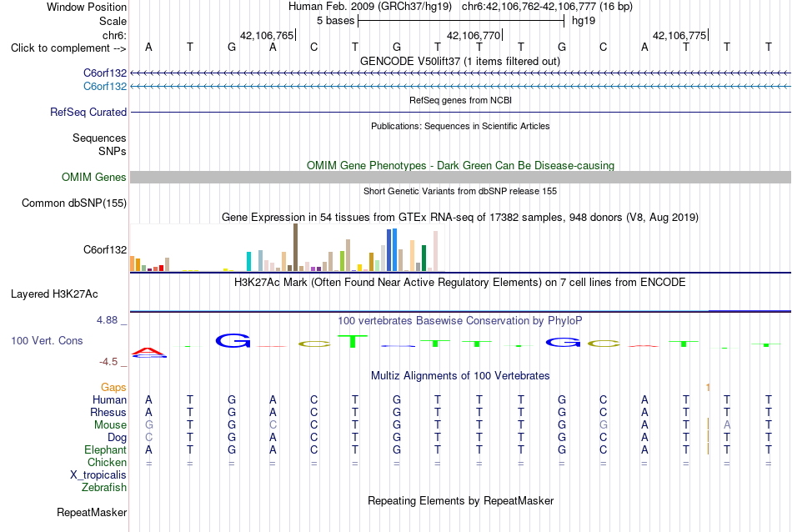This screenshot has height=532, width=792.
Task: Click the SNPs track label
Action: pyautogui.click(x=113, y=151)
